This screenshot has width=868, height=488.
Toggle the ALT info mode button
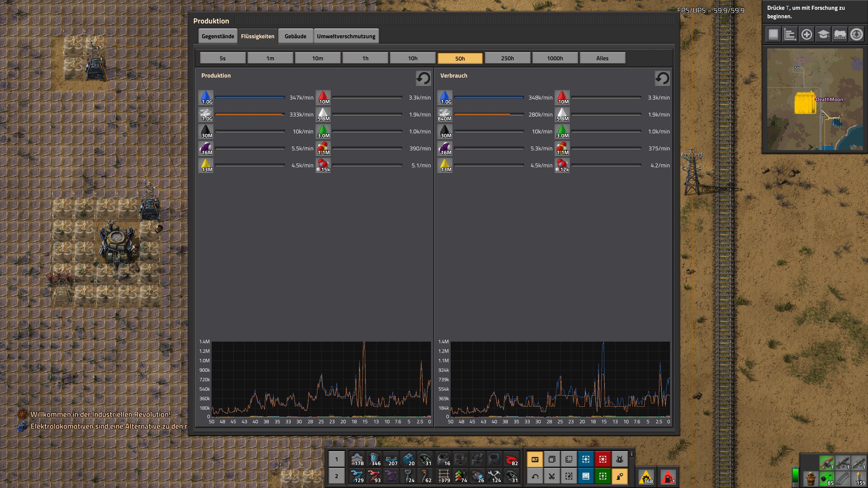tap(535, 459)
